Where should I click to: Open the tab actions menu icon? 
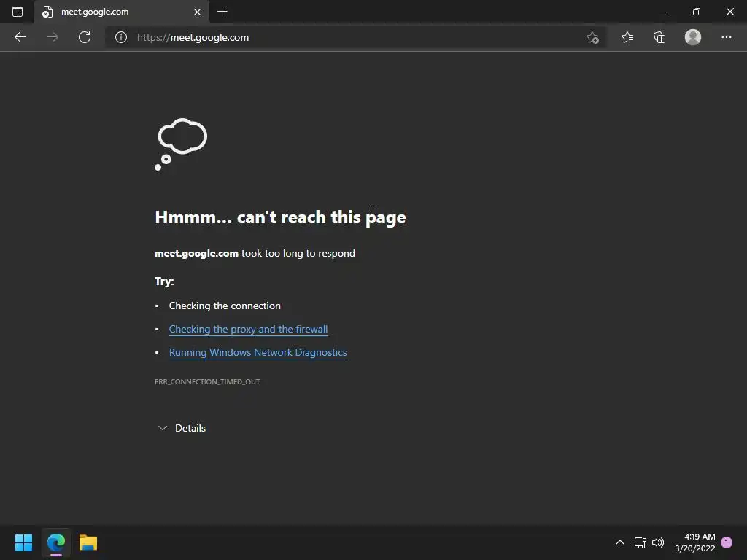18,12
